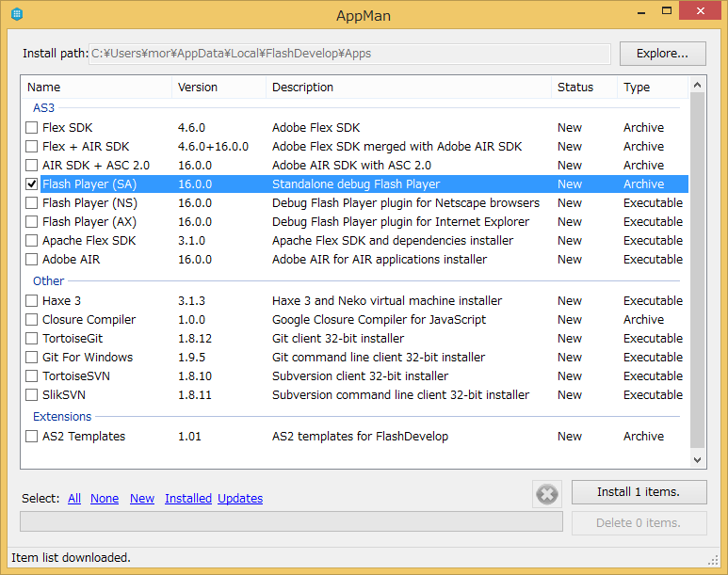Maximize the AppMan window

666,11
